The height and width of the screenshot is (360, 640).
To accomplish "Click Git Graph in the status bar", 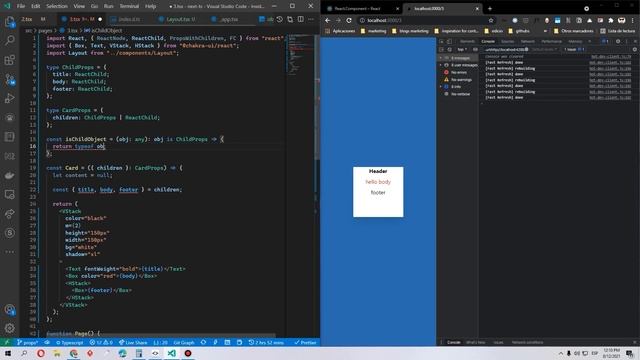I will [x=184, y=342].
